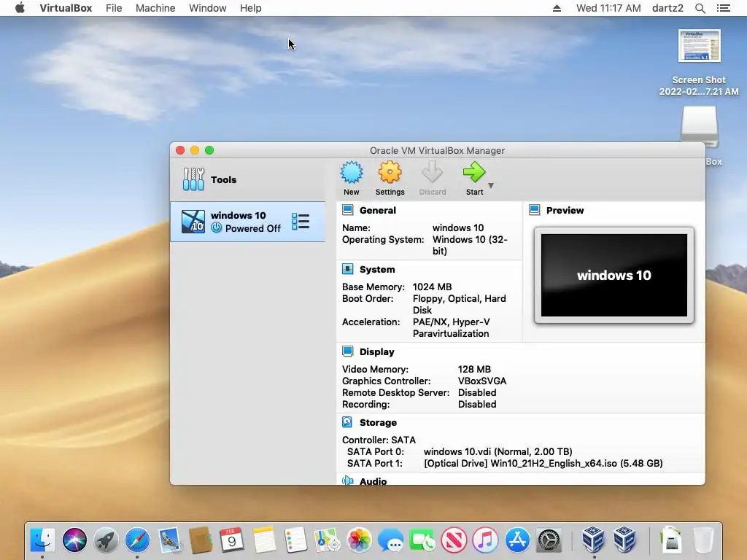Open Spotlight search magnifier
Image resolution: width=747 pixels, height=560 pixels.
(x=700, y=8)
